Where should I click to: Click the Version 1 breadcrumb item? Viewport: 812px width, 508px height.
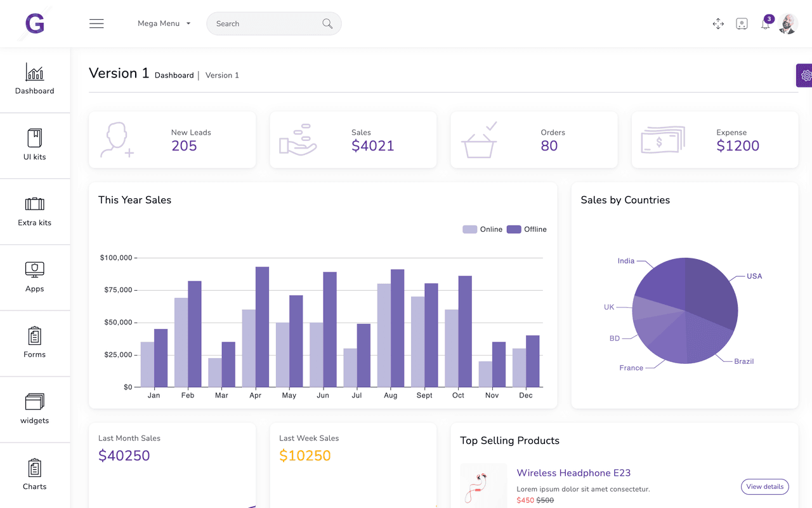(x=222, y=75)
